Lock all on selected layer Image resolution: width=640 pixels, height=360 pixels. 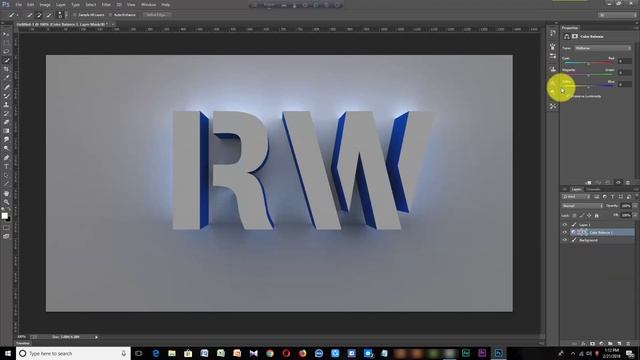[596, 215]
